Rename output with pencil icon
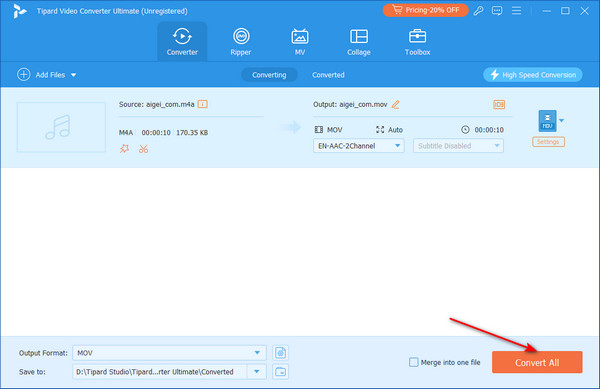 (396, 104)
